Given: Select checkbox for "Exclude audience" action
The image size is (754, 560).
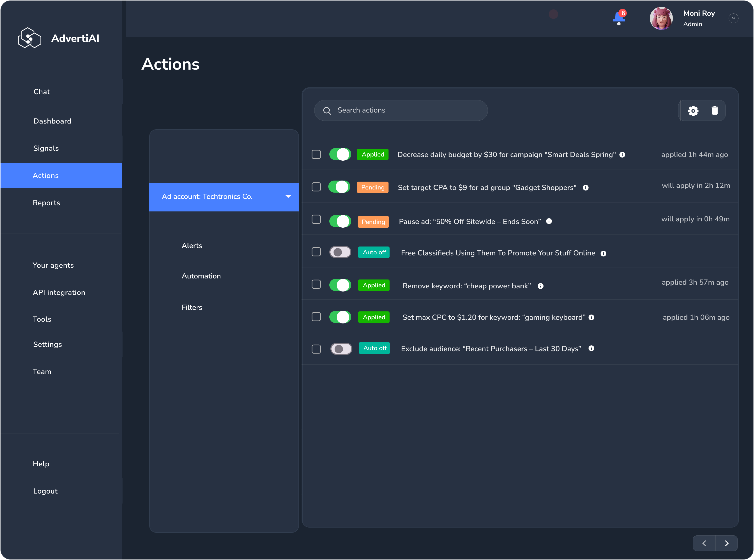Looking at the screenshot, I should (x=316, y=349).
